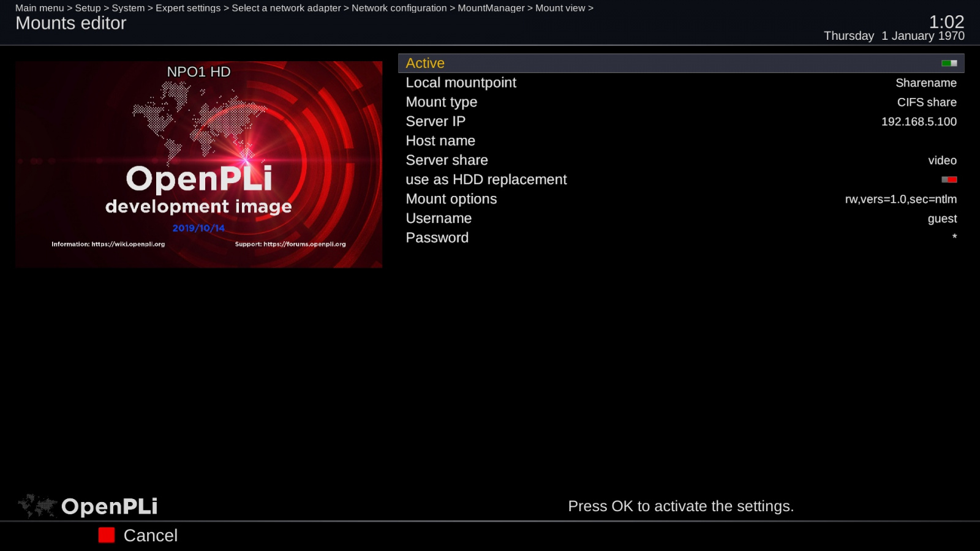Image resolution: width=980 pixels, height=551 pixels.
Task: Edit the rw,vers=1.0,sec=ntlm mount options value
Action: (900, 199)
